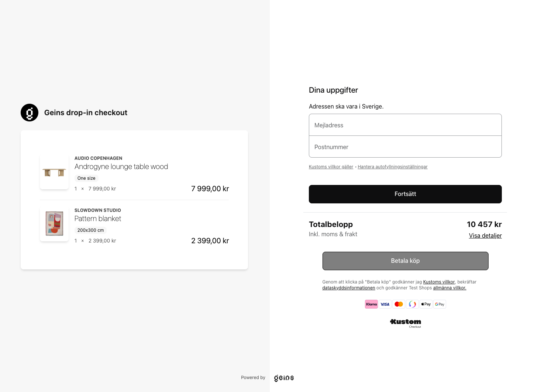Click into the Postnummer field
Viewport: 538px width, 392px height.
pos(405,147)
